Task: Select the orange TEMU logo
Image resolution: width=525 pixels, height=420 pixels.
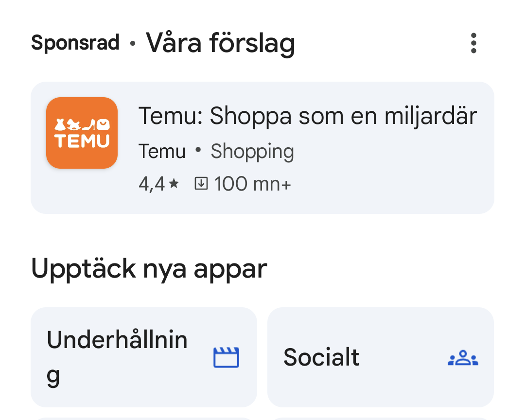Action: click(82, 133)
